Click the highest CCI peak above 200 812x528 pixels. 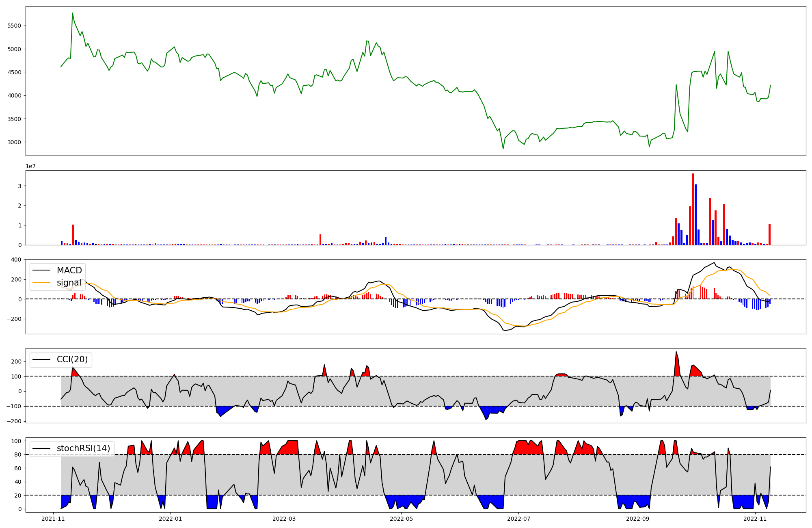click(x=676, y=352)
